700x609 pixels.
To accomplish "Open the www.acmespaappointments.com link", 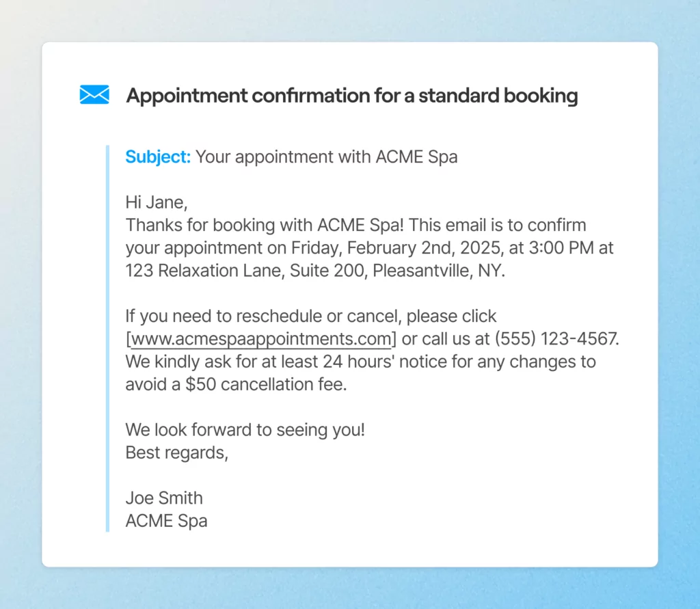I will click(x=260, y=339).
